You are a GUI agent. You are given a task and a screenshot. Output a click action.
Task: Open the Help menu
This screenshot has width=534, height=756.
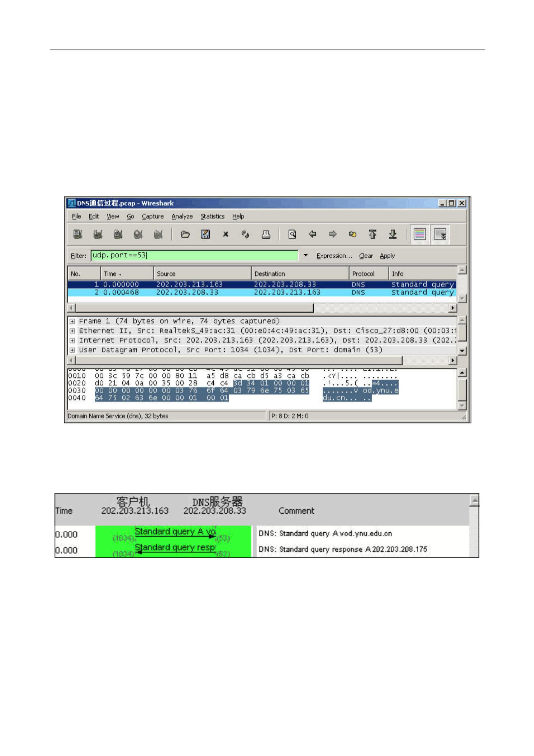point(238,216)
